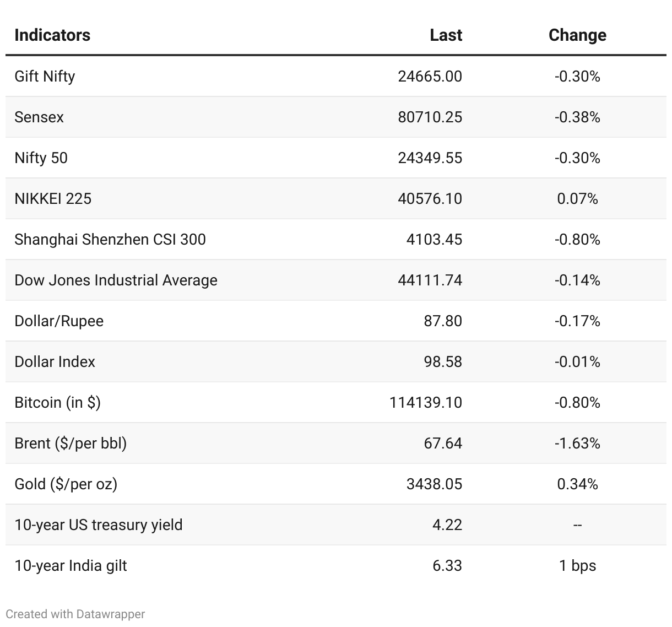Select the Nifty 50 row label
The image size is (672, 627).
[x=41, y=158]
